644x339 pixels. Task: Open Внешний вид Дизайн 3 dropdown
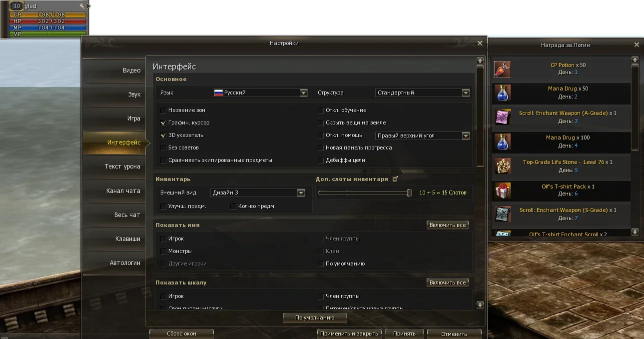point(259,192)
